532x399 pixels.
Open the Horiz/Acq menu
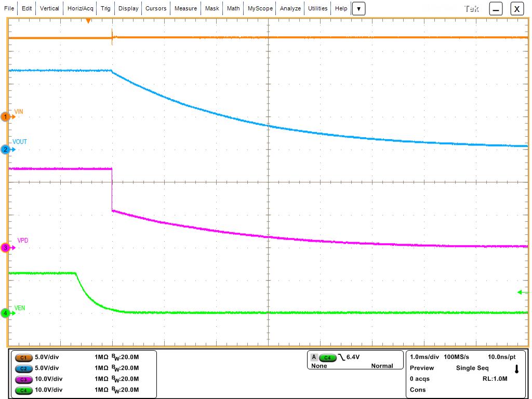click(x=81, y=9)
